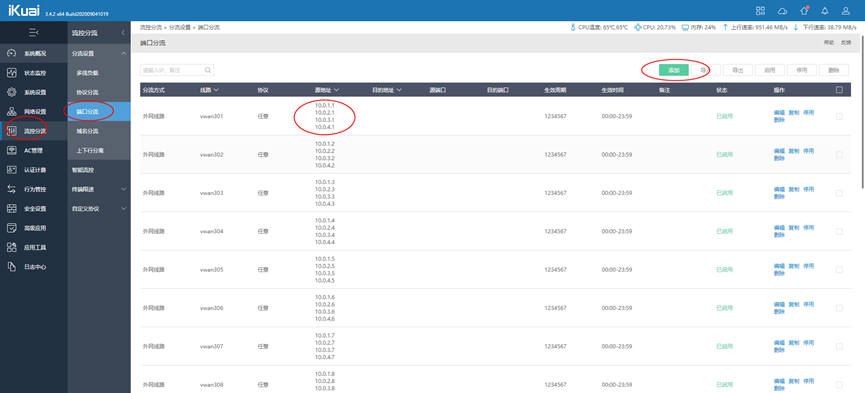Click the 应用工具 grid icon
Screen dimensions: 865x393
click(12, 247)
